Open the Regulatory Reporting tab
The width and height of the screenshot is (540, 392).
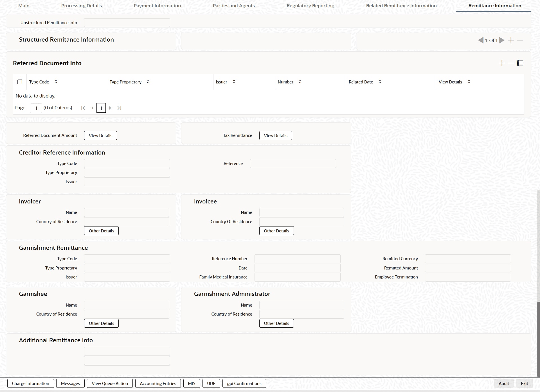click(310, 6)
